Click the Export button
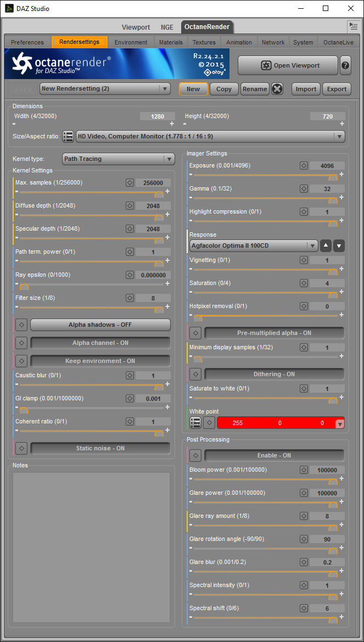This screenshot has height=642, width=364. click(x=337, y=89)
